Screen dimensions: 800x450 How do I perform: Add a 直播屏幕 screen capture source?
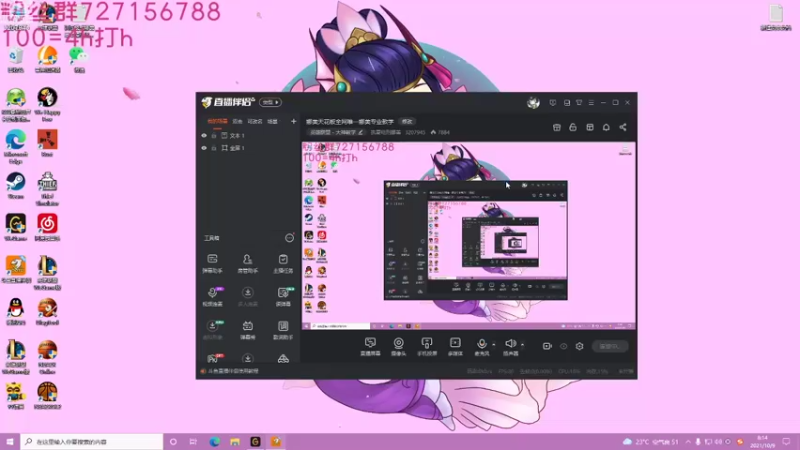(x=370, y=346)
